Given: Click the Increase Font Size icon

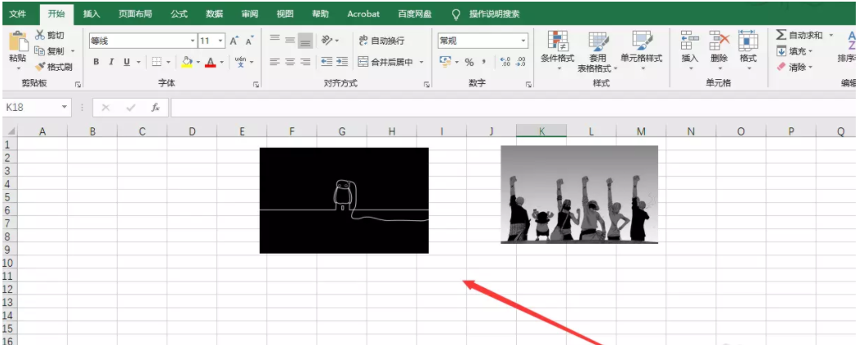Looking at the screenshot, I should (x=234, y=41).
